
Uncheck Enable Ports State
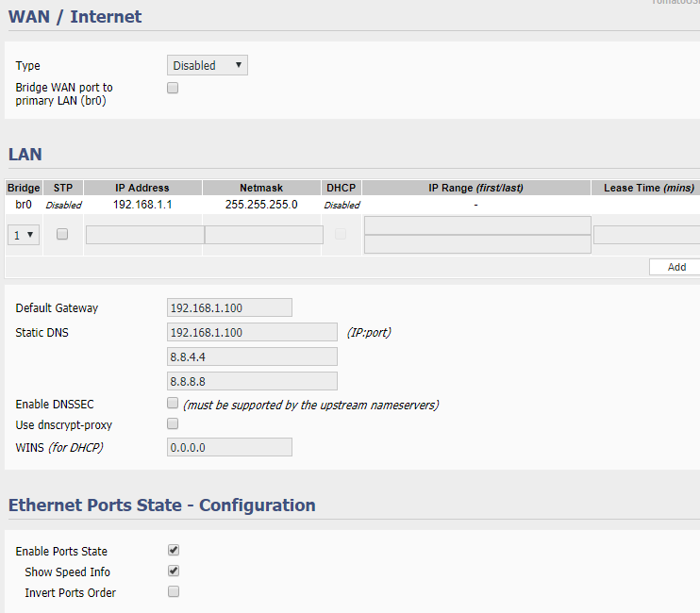coord(173,550)
